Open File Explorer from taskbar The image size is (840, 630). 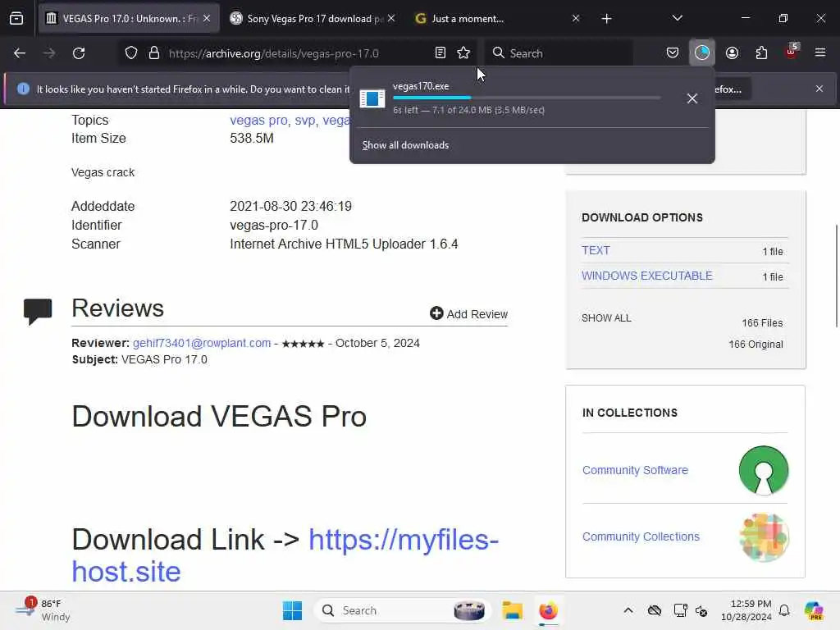point(512,610)
